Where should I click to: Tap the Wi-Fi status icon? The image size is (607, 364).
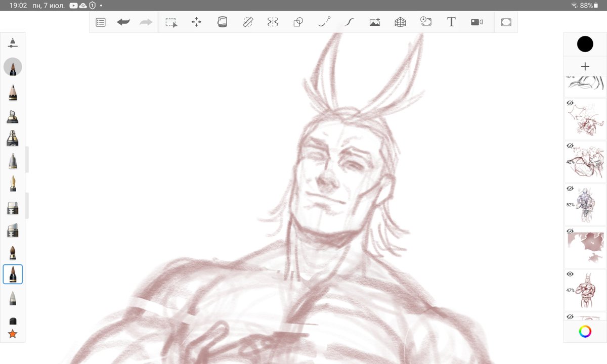pos(574,6)
